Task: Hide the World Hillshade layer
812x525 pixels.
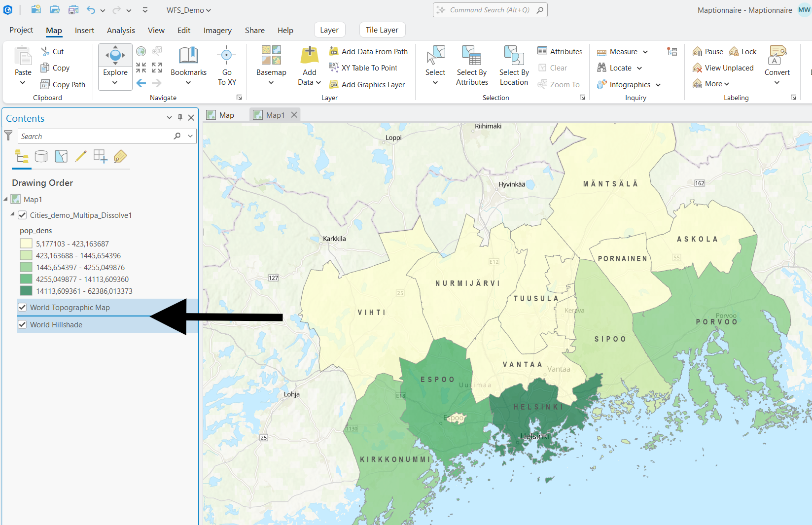Action: click(22, 325)
